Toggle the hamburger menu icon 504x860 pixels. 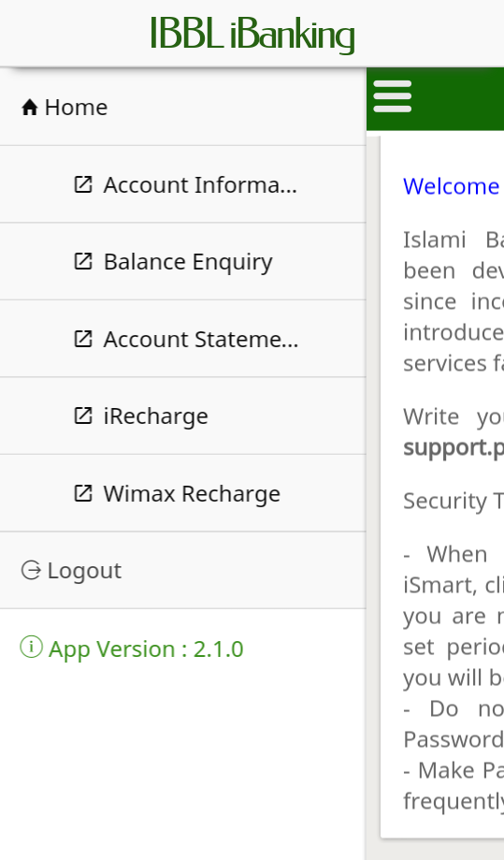pyautogui.click(x=392, y=96)
